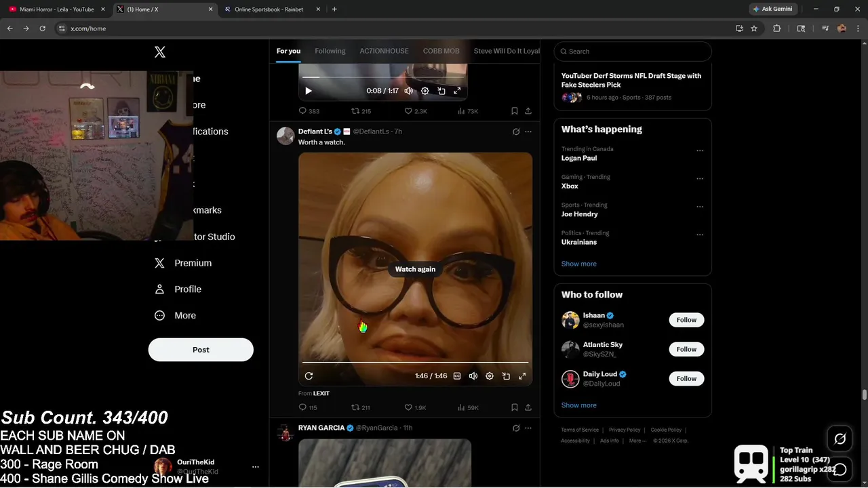Like the post with 2.3K likes
The height and width of the screenshot is (488, 868).
(x=416, y=111)
